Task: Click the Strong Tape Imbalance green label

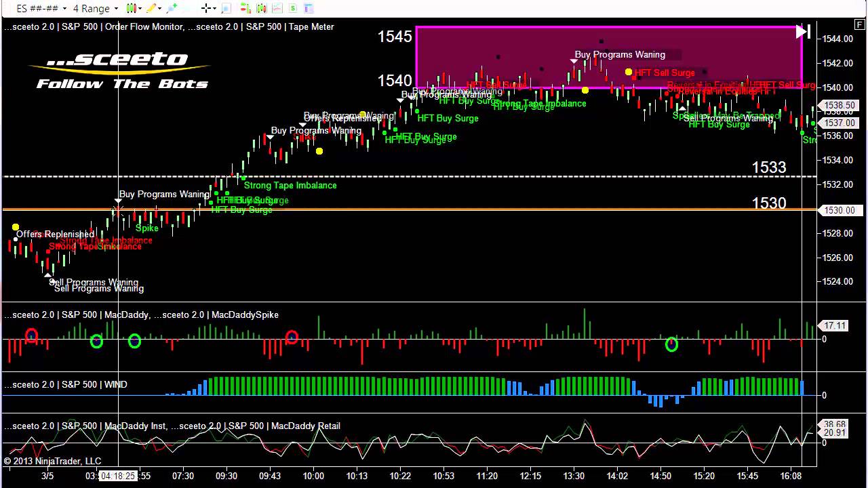Action: point(290,185)
